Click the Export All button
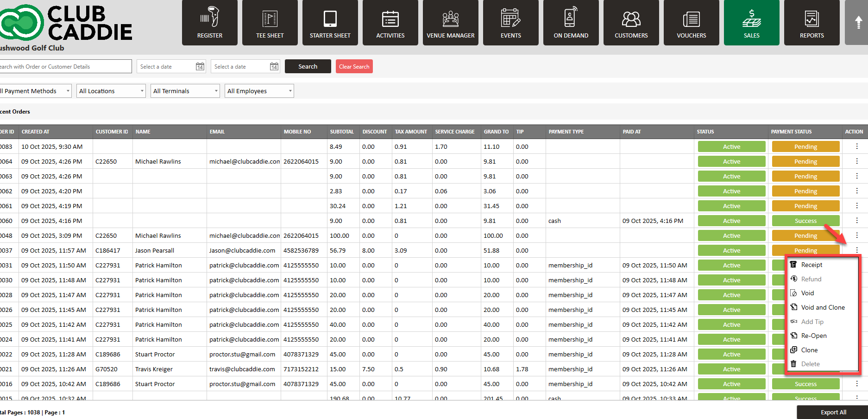Viewport: 868px width, 419px height. pyautogui.click(x=833, y=412)
